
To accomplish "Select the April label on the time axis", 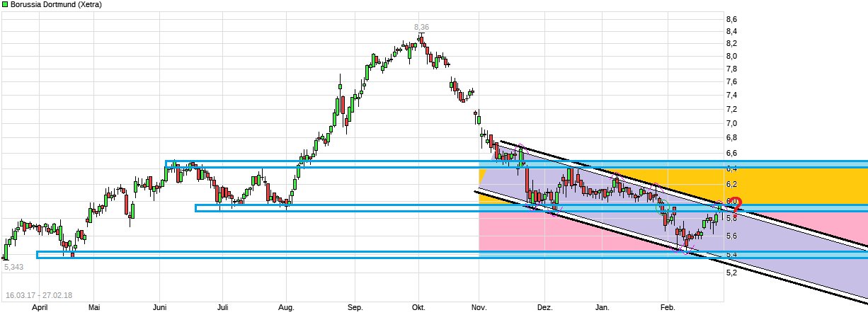I will point(40,308).
